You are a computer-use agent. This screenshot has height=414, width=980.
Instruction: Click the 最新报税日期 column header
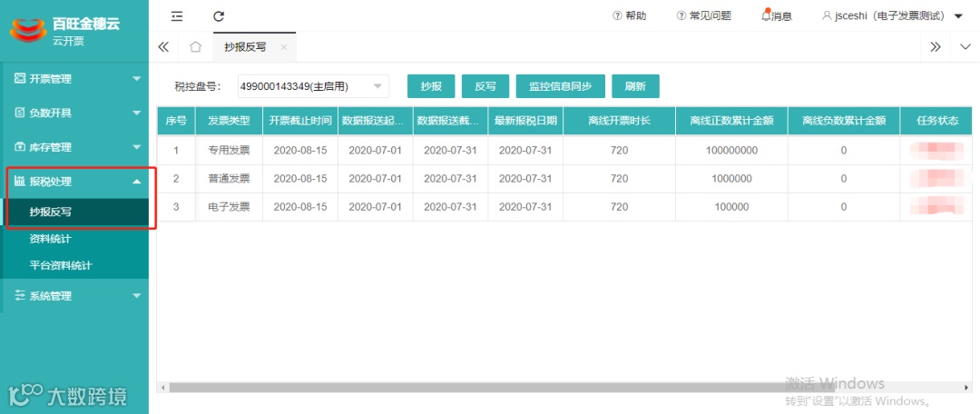525,121
